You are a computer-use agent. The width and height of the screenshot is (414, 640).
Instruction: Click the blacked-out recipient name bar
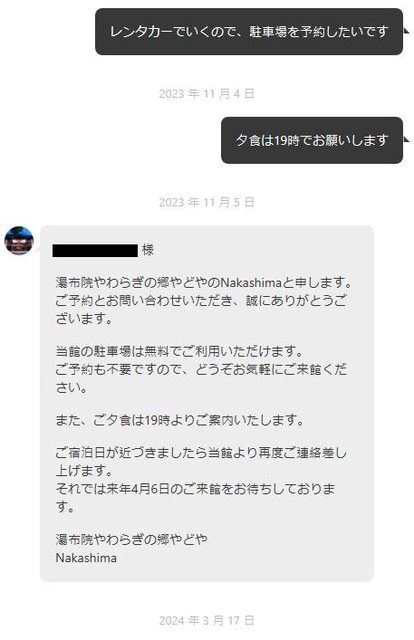pyautogui.click(x=95, y=250)
